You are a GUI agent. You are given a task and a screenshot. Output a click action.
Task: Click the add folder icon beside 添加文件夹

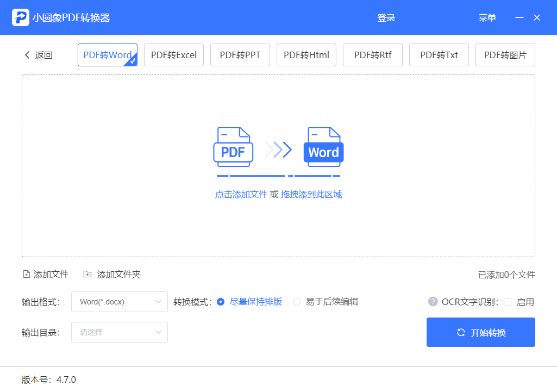(x=87, y=274)
